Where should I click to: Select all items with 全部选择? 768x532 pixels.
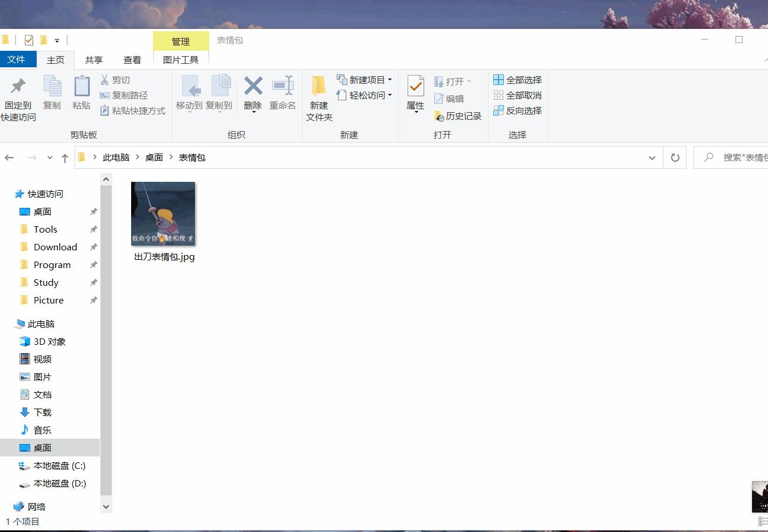click(x=518, y=80)
